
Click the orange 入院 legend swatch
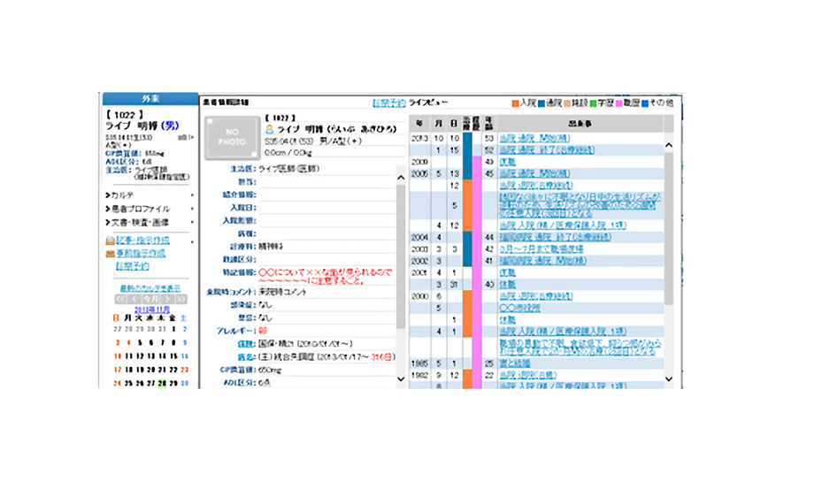[x=517, y=103]
